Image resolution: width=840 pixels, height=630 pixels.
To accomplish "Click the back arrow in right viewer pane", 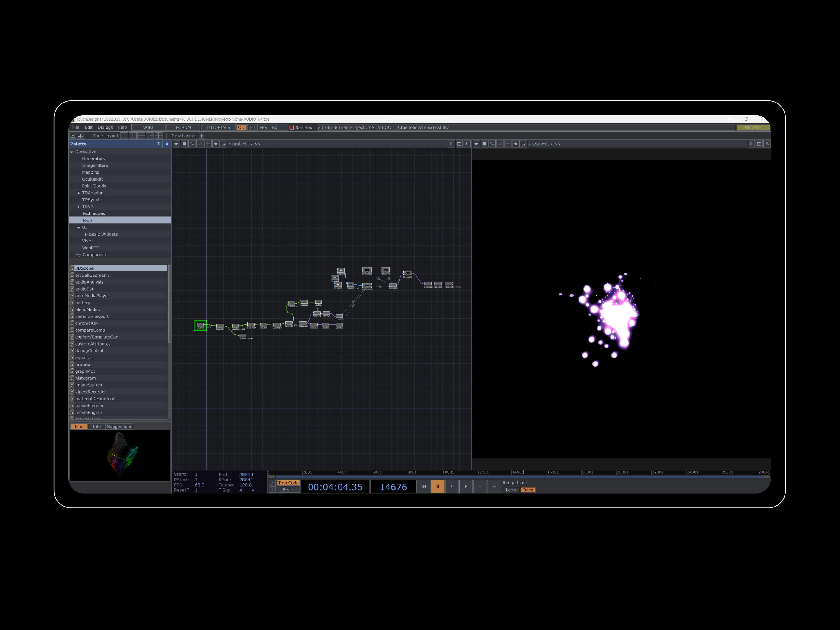I will pyautogui.click(x=492, y=144).
